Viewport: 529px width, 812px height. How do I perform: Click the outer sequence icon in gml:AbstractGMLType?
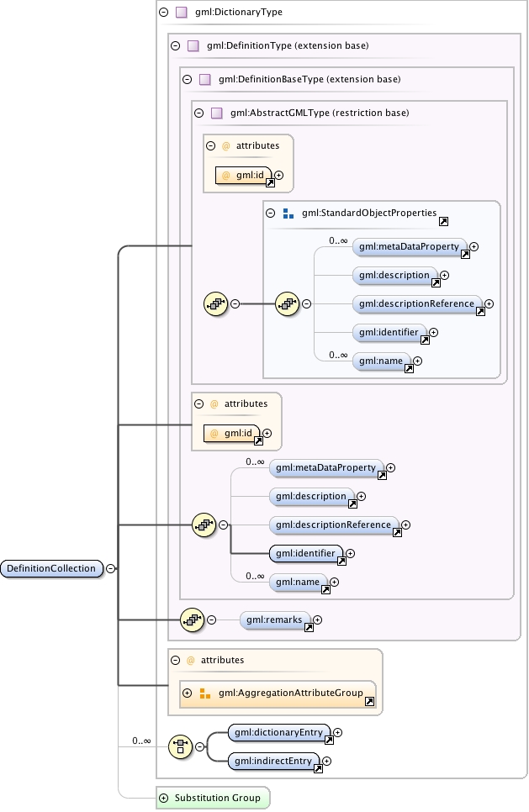[x=216, y=304]
